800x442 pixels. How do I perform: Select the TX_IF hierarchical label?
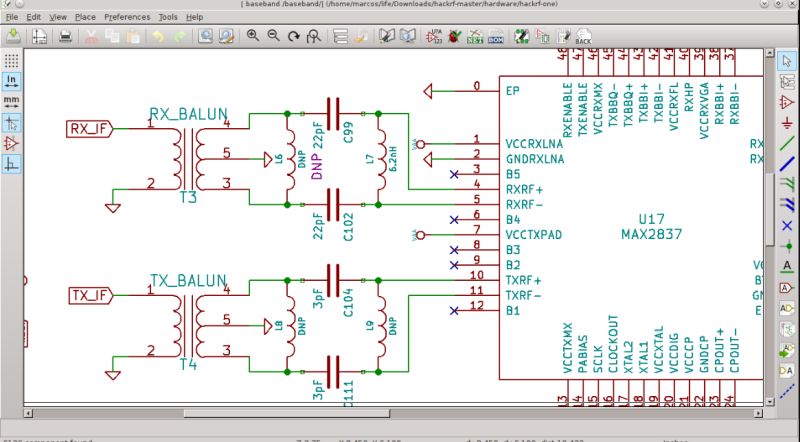(x=90, y=296)
